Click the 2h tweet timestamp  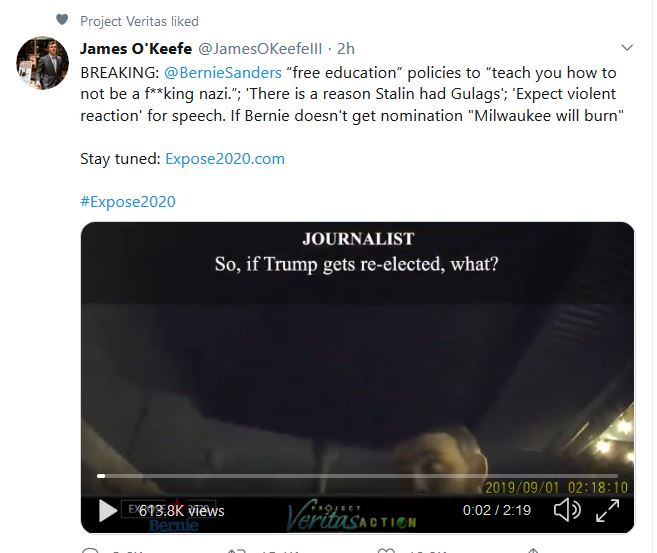tap(346, 48)
